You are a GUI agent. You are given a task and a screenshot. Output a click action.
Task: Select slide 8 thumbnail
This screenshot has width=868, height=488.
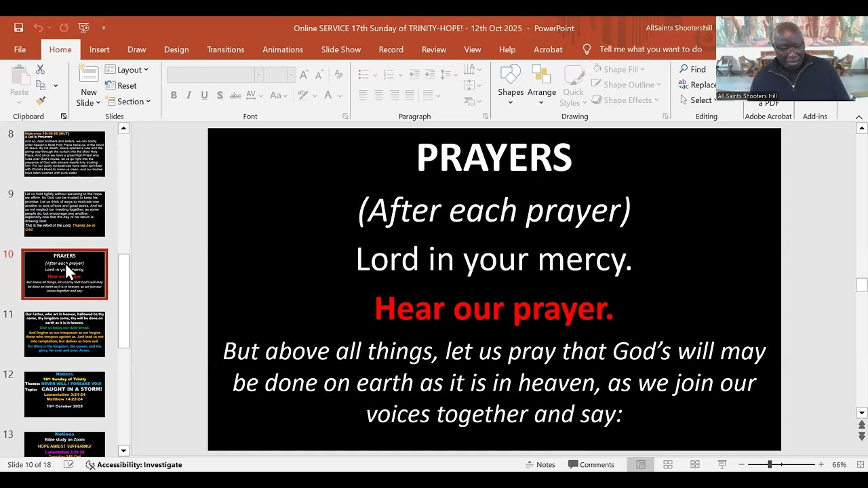coord(64,154)
